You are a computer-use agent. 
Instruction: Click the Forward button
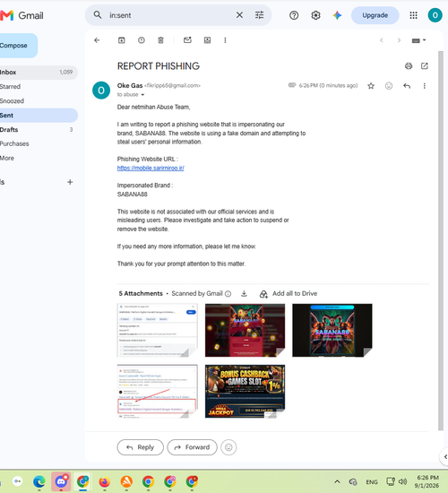tap(192, 447)
